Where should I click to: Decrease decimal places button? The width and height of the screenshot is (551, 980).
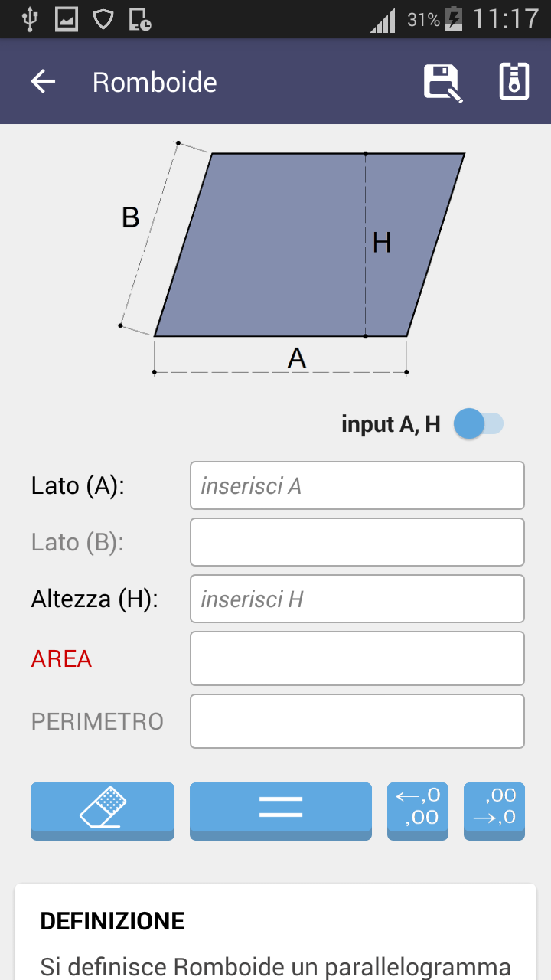[418, 809]
